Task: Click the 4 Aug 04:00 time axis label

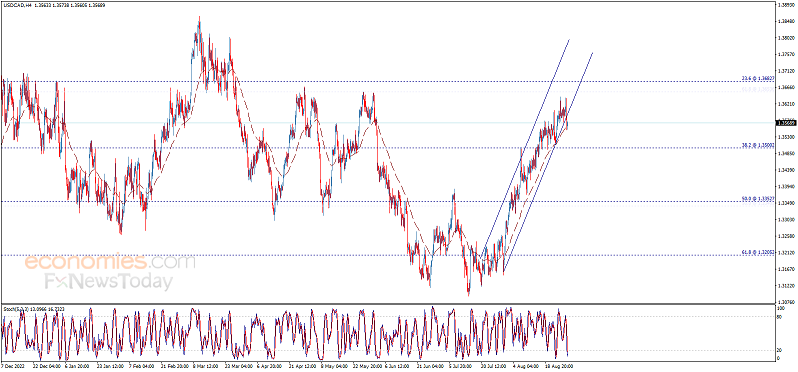Action: click(x=525, y=365)
